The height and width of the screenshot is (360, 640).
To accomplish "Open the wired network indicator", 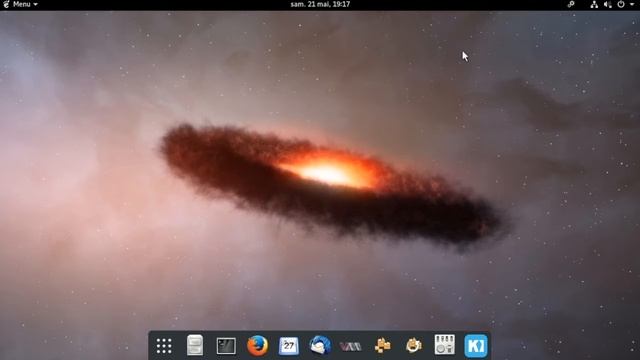I will pyautogui.click(x=594, y=4).
